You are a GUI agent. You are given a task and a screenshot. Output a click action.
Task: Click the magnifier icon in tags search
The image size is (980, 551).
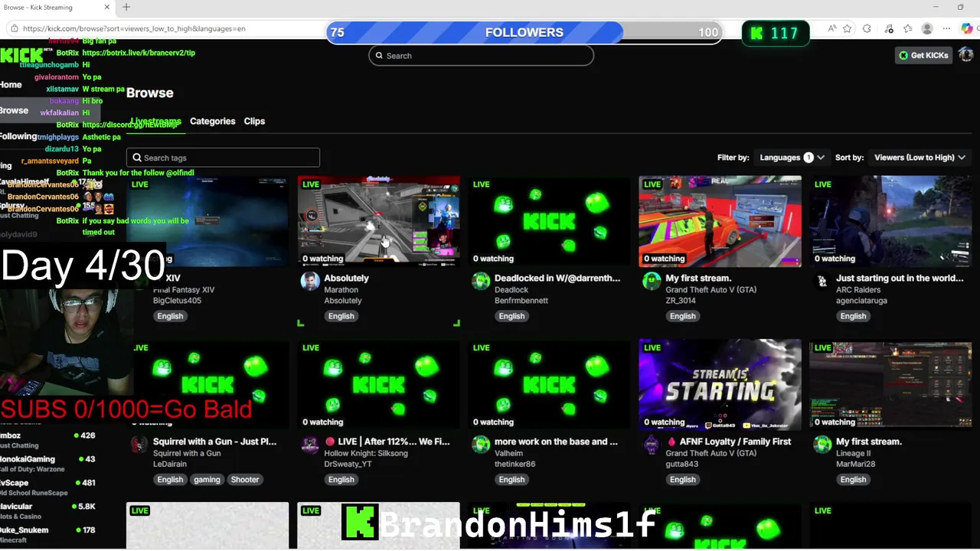137,158
